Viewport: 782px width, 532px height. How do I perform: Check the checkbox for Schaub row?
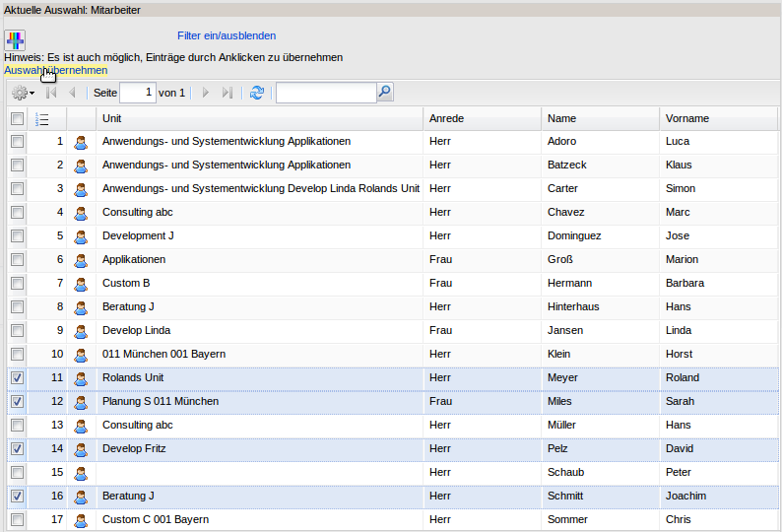[x=17, y=473]
